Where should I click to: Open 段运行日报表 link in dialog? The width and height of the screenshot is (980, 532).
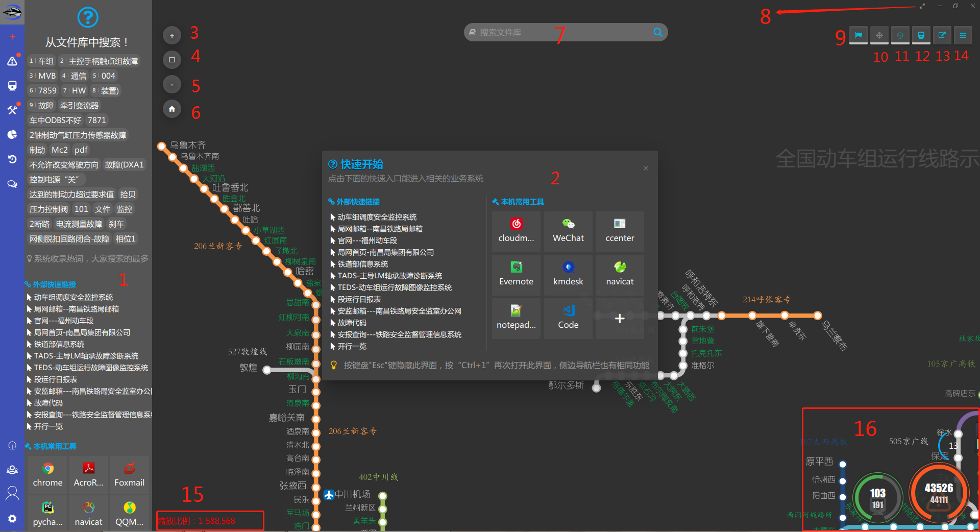(359, 299)
